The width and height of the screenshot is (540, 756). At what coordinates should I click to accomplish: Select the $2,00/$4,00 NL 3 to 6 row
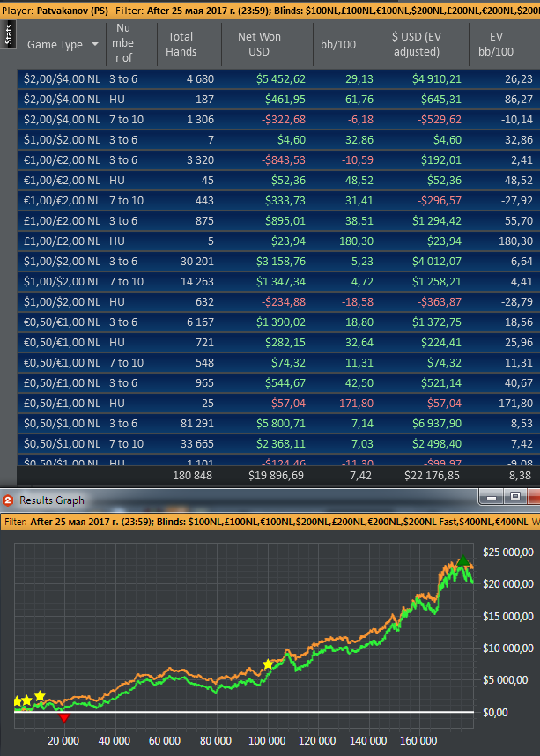coord(279,78)
